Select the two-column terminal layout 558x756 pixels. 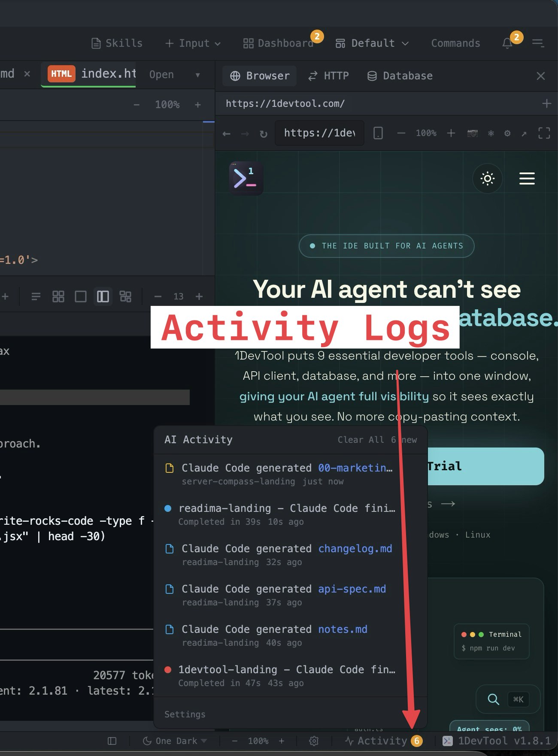[103, 296]
